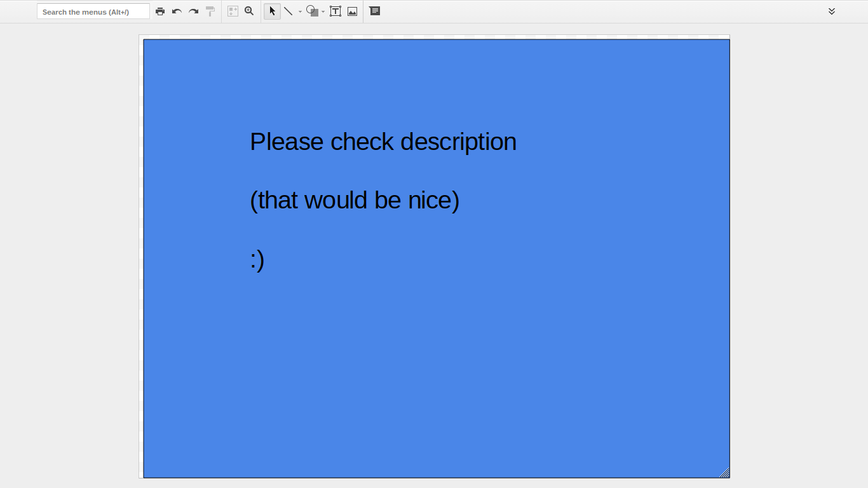Choose the Select arrow cursor tool
This screenshot has width=868, height=488.
[x=272, y=11]
